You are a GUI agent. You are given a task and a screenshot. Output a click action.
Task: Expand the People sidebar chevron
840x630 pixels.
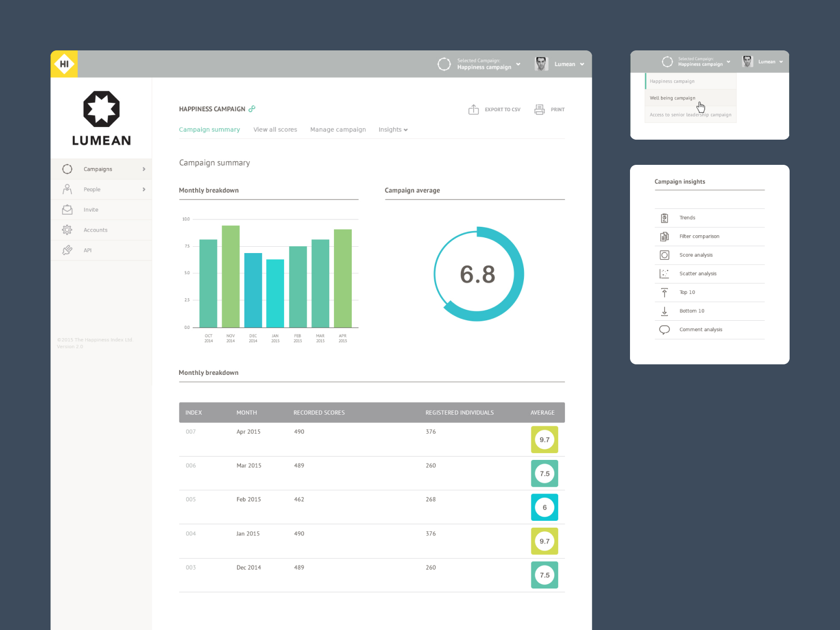coord(144,190)
